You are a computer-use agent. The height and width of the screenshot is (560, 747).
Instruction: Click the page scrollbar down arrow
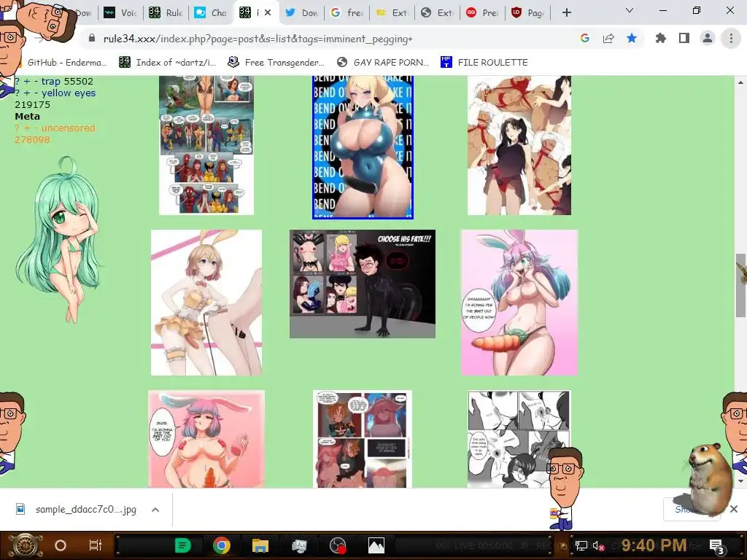(x=741, y=481)
